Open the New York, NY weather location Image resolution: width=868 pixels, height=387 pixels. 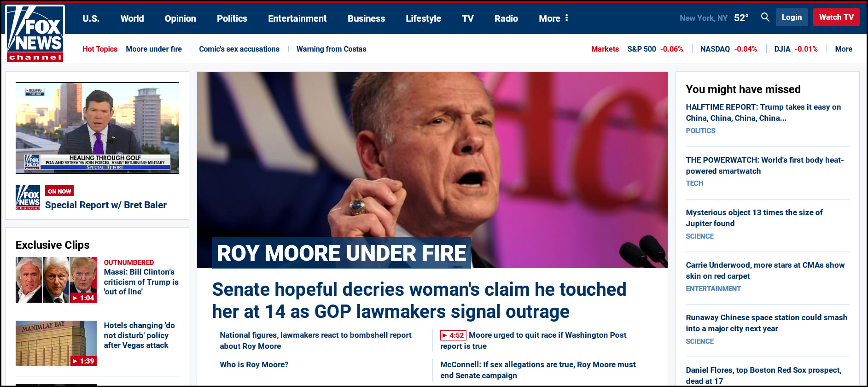[x=703, y=18]
